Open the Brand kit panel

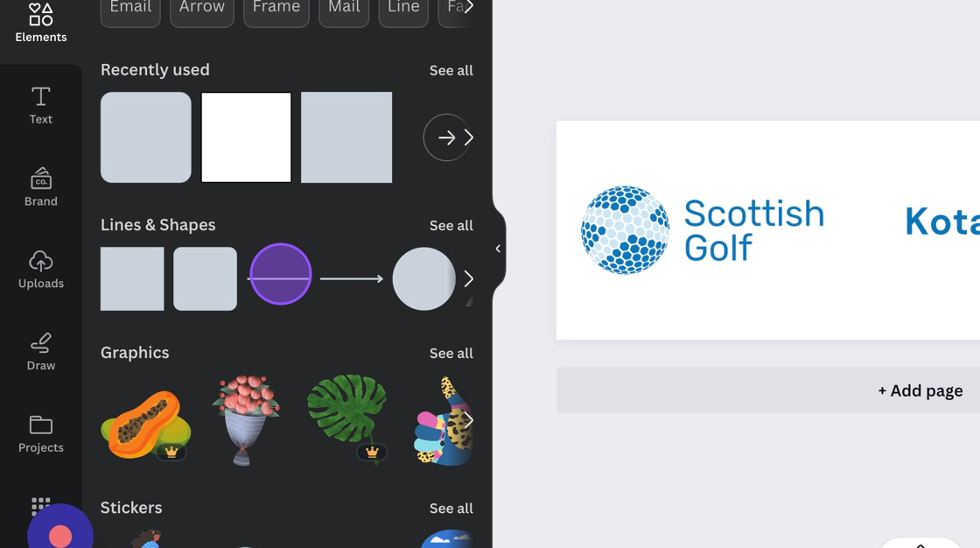click(40, 187)
